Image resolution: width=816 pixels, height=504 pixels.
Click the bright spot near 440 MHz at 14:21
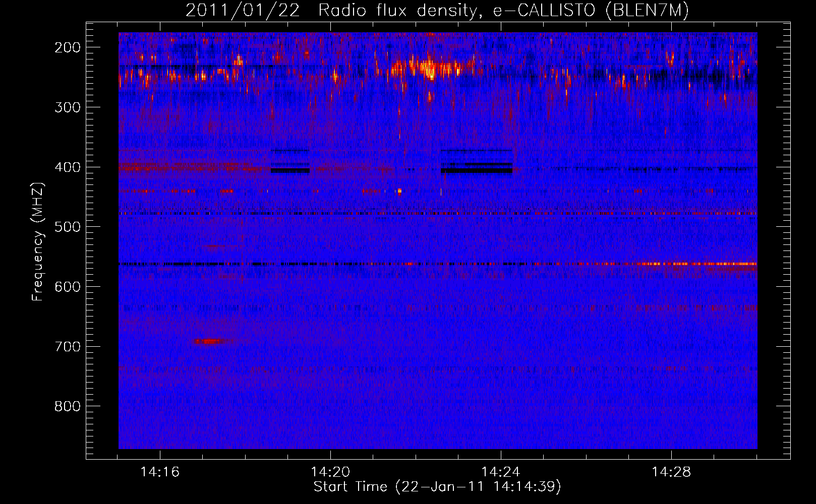pyautogui.click(x=399, y=191)
